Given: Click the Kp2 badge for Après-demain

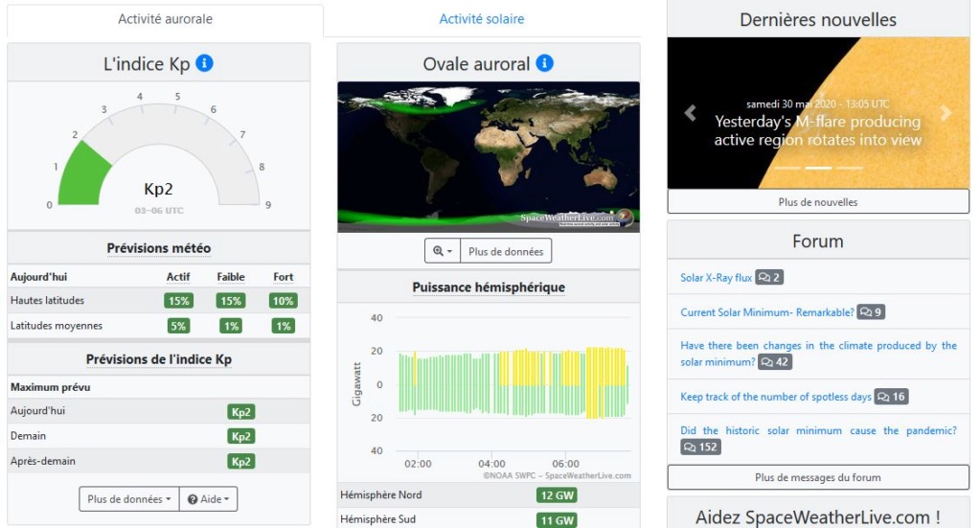Looking at the screenshot, I should point(241,461).
